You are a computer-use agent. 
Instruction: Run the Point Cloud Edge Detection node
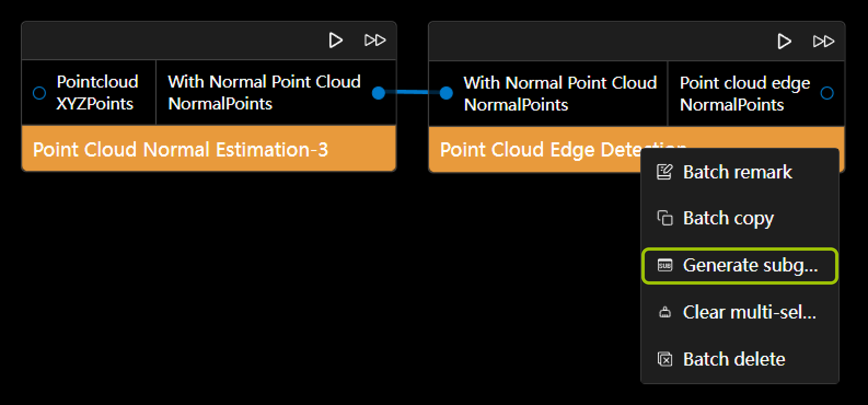click(784, 41)
